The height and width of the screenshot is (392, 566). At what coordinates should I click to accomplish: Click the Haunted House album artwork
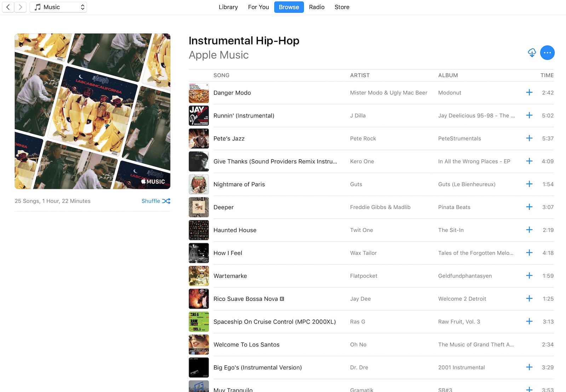[199, 230]
